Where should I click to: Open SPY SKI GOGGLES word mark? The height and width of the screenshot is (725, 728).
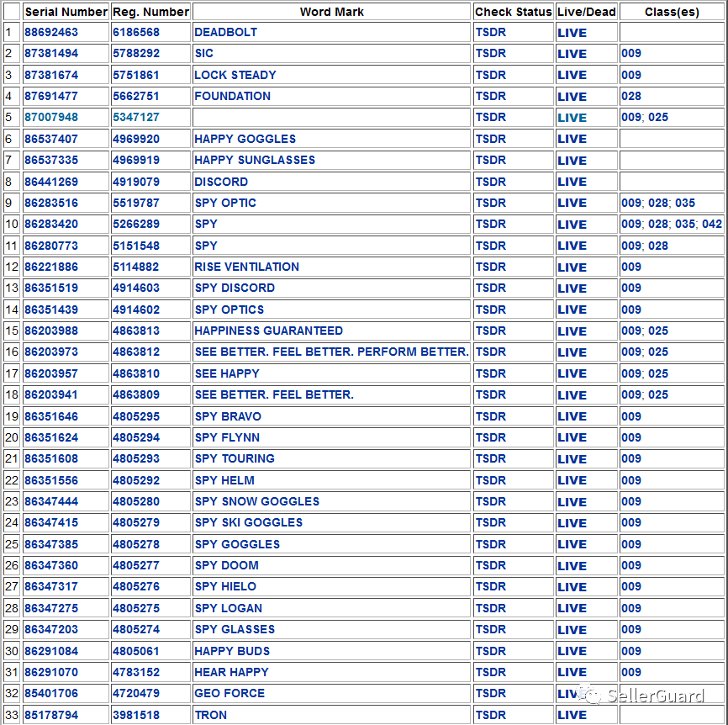(248, 522)
